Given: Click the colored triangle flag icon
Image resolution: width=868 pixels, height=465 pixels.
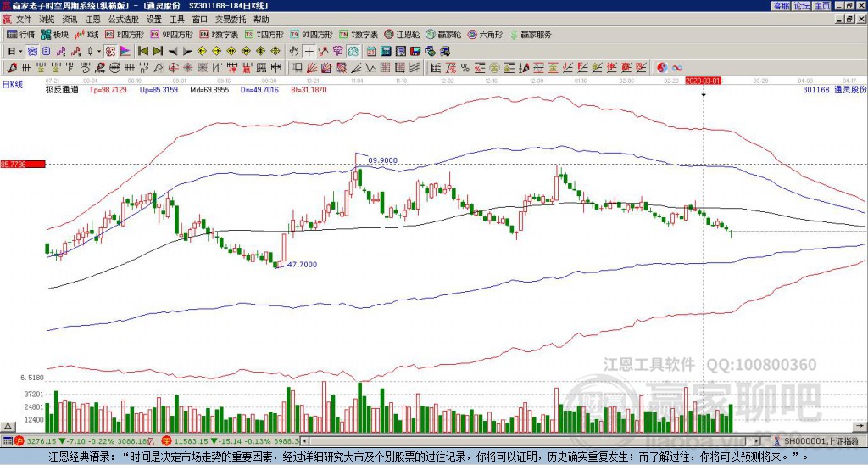Looking at the screenshot, I should pos(125,52).
